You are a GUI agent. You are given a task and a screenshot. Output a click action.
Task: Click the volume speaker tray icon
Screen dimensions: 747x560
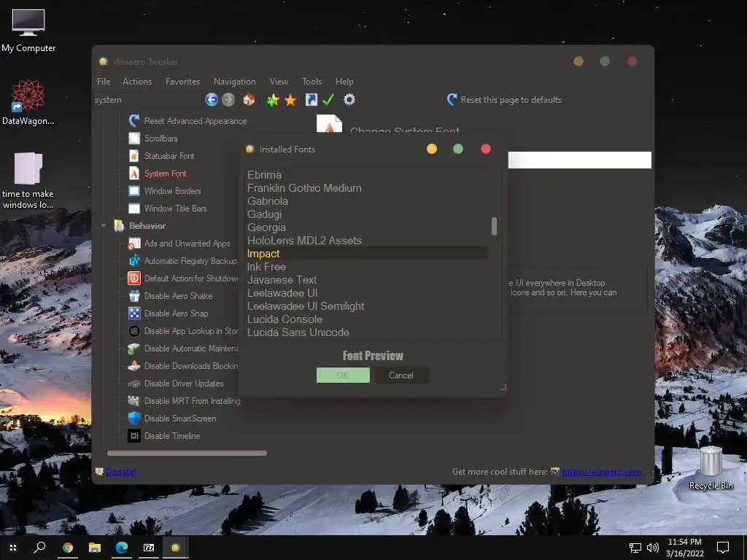point(653,548)
